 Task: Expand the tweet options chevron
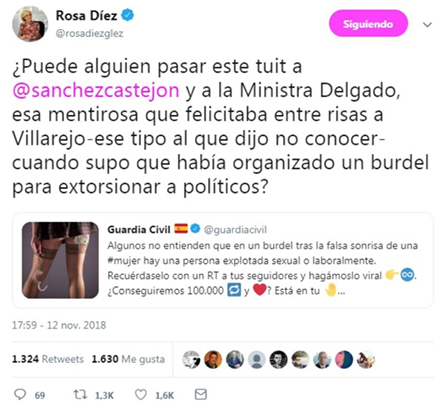tap(427, 24)
